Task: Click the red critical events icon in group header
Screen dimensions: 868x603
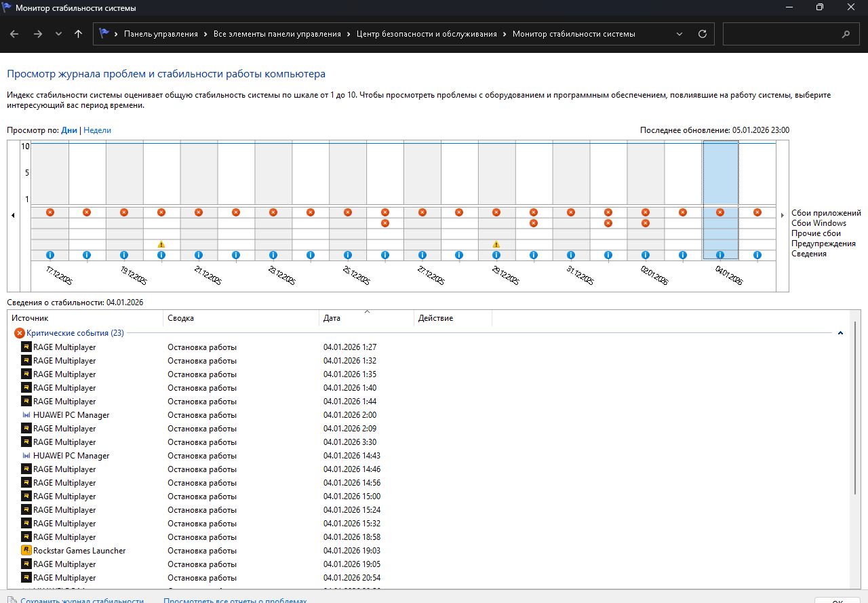Action: point(20,333)
